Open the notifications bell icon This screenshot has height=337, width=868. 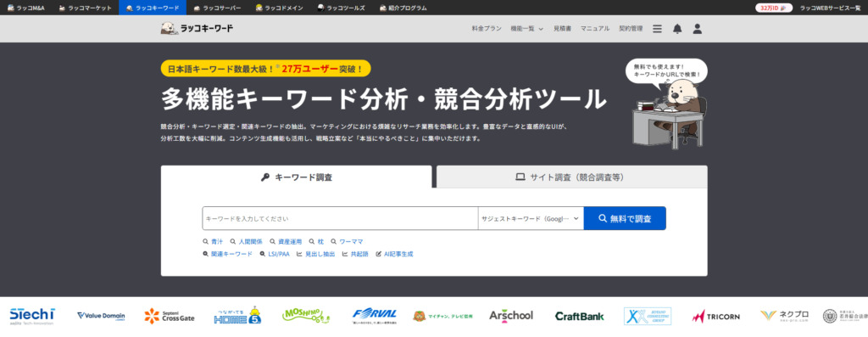pos(677,29)
